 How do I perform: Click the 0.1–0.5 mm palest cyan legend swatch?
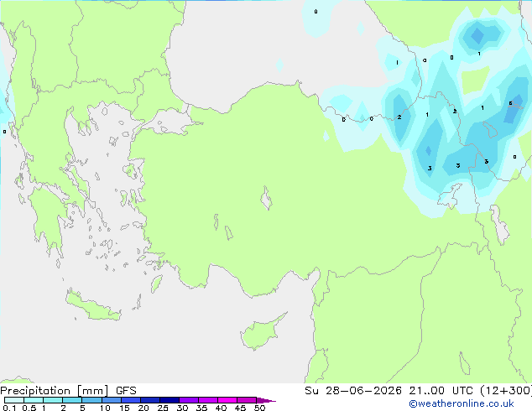14,400
